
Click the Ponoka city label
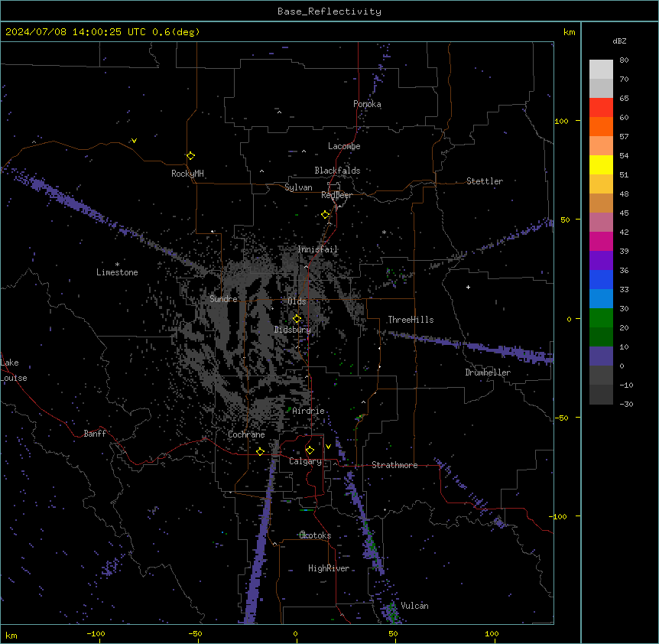(367, 104)
